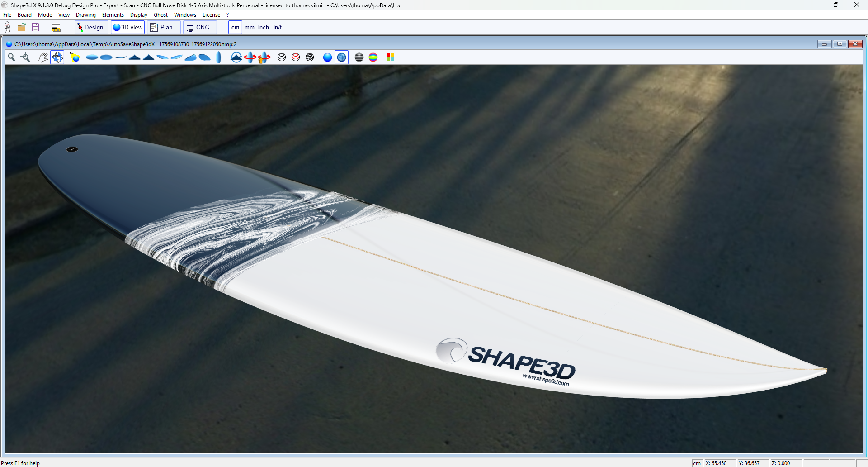
Task: Click the zoom magnifier tool
Action: [11, 57]
